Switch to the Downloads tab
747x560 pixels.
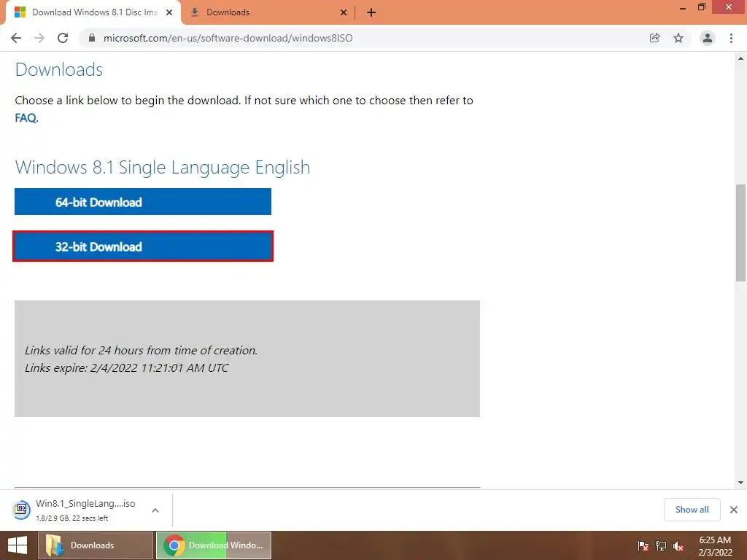(268, 12)
